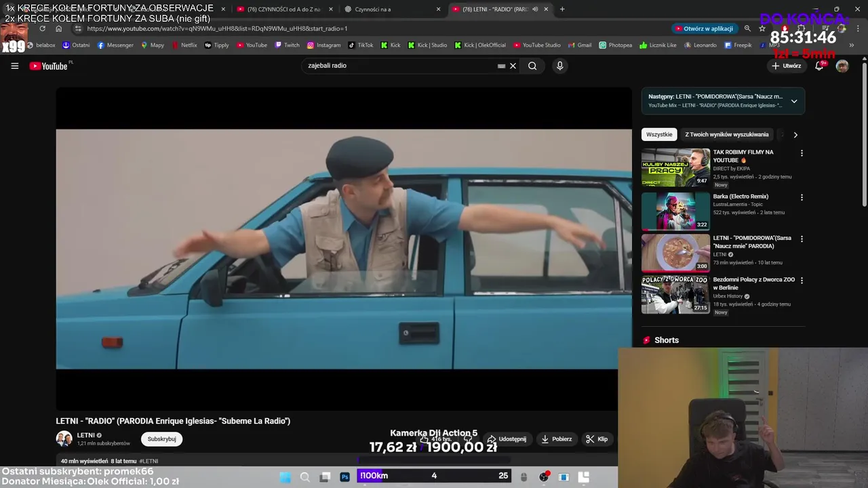This screenshot has height=488, width=868.
Task: Open Bezdomni Polacy z Dworca ZOO thumbnail
Action: click(x=675, y=295)
